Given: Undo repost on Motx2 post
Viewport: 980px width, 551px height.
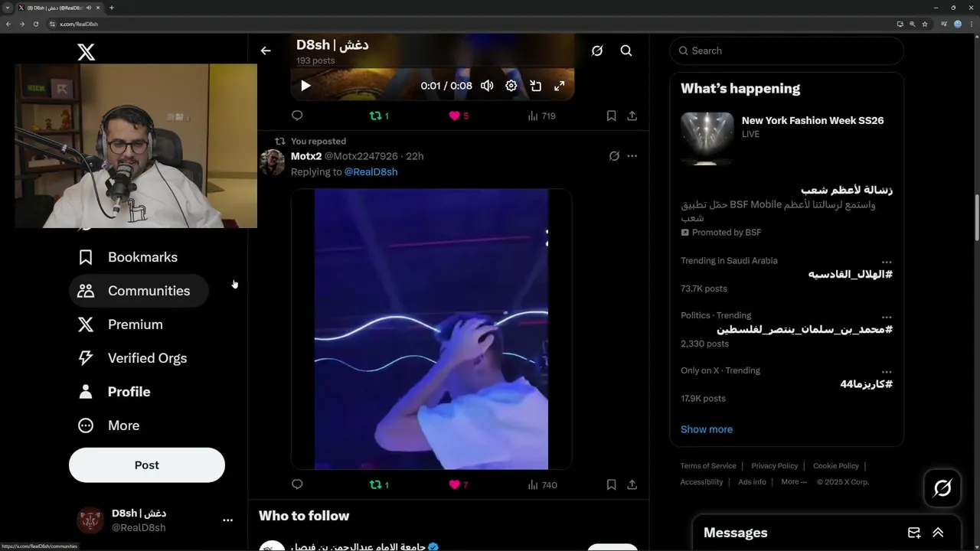Looking at the screenshot, I should tap(379, 484).
